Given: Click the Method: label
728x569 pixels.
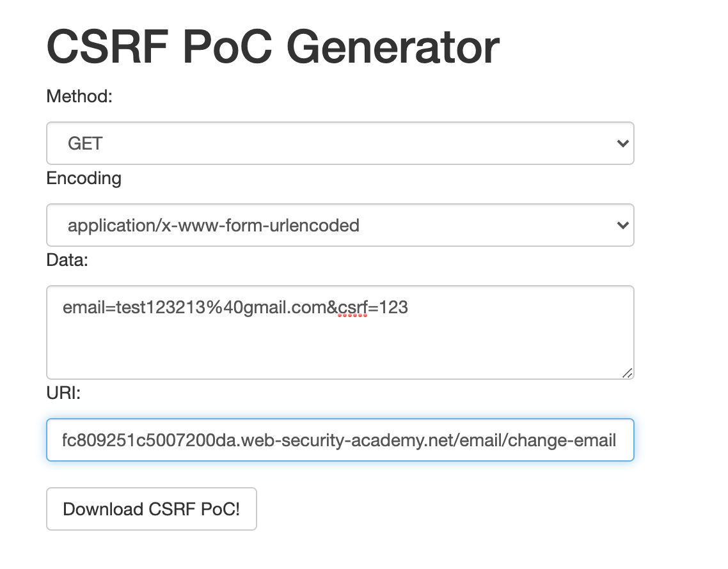Looking at the screenshot, I should (x=79, y=97).
